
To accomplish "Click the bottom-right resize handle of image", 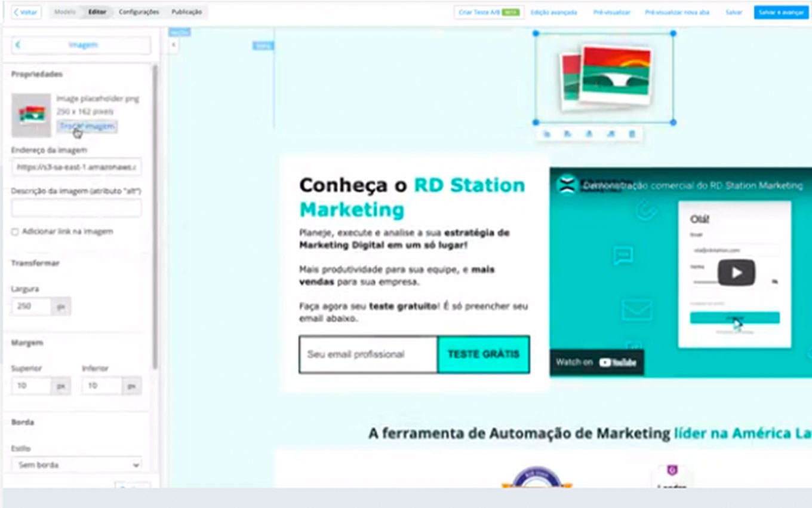I will [x=673, y=123].
